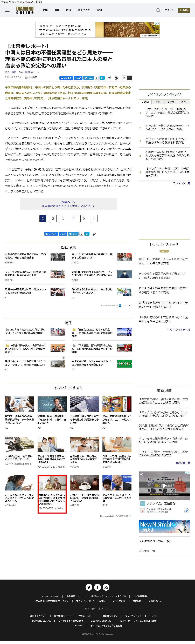Screen dimensions: 195x644
Task: Unmute the brand-goods video ad
Action: [x=142, y=474]
